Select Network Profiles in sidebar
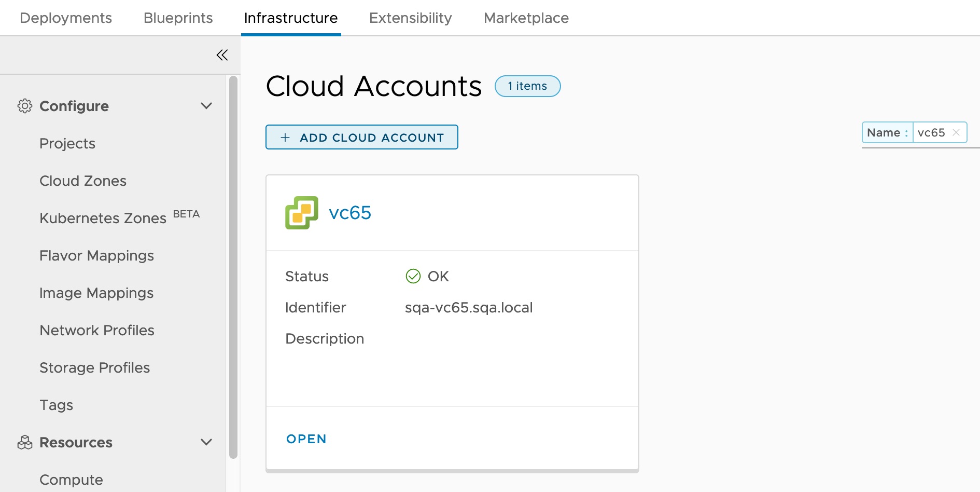 [x=96, y=330]
